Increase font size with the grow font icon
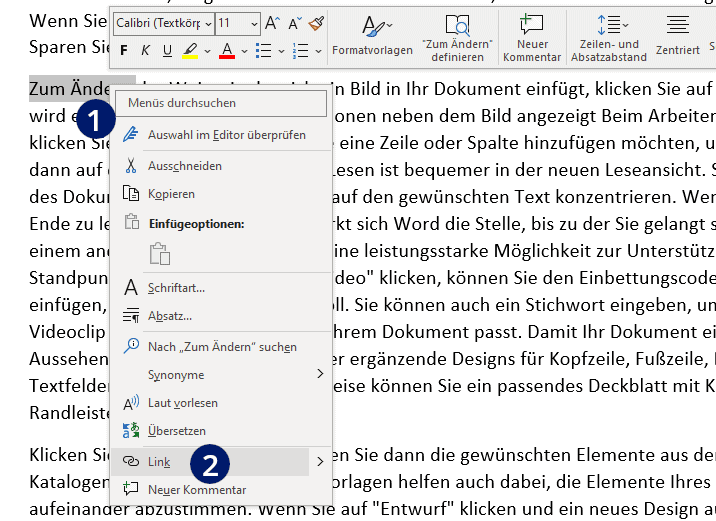This screenshot has width=716, height=521. coord(272,23)
